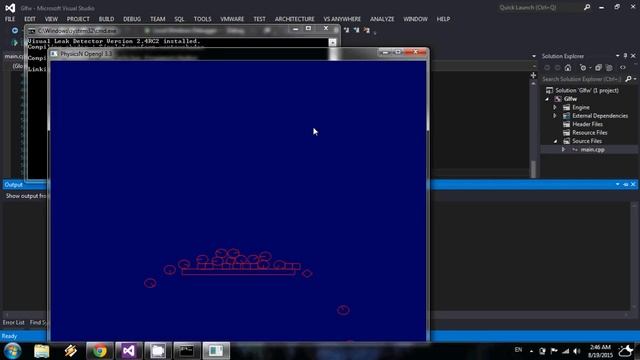Click the EN language indicator
Viewport: 640px width, 360px height.
tap(518, 350)
